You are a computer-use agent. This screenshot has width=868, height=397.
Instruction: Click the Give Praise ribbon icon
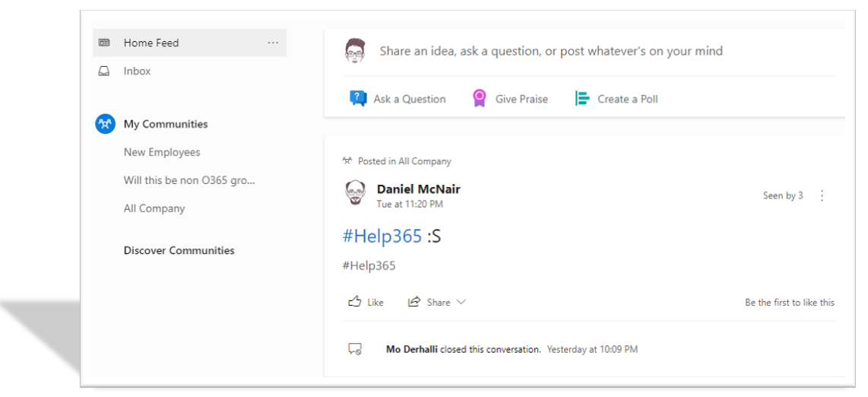pos(480,99)
